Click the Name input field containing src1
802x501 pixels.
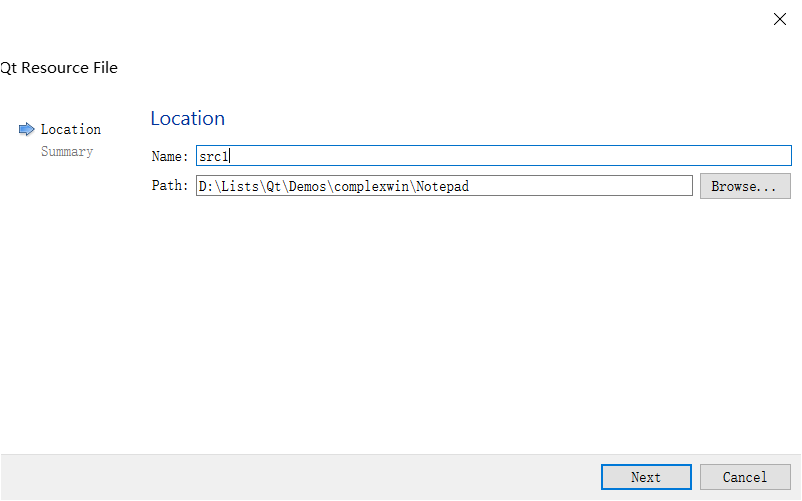(494, 155)
